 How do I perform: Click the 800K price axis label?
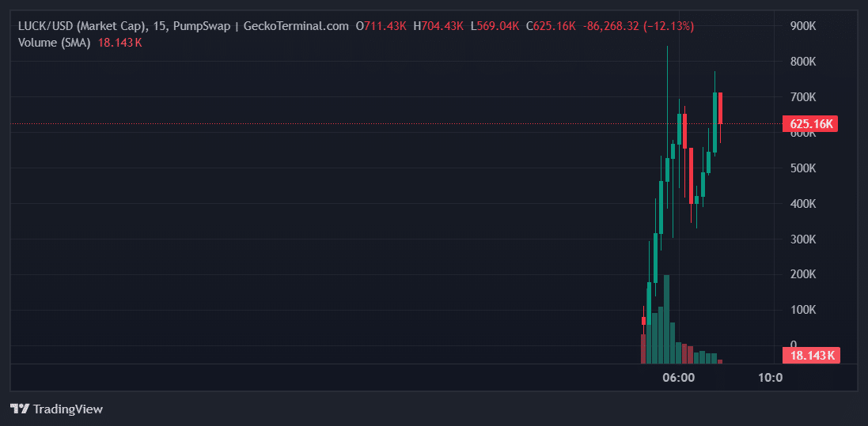click(x=802, y=62)
